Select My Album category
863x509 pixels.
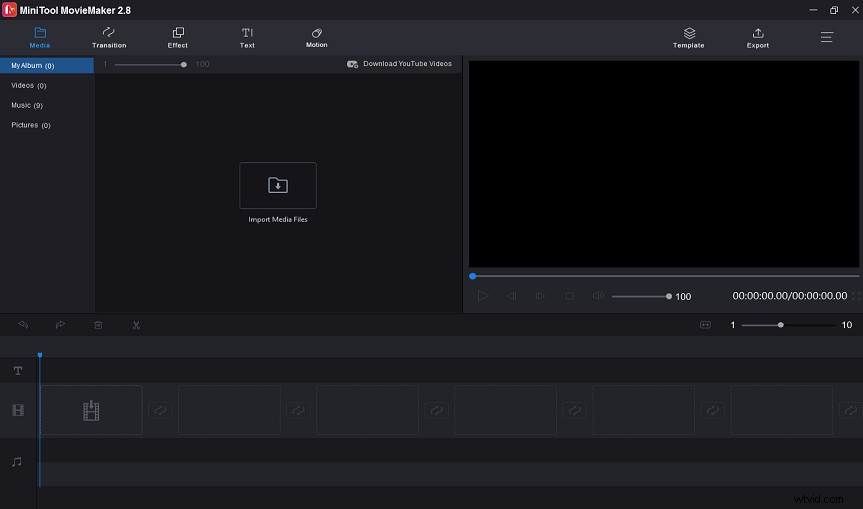coord(47,65)
